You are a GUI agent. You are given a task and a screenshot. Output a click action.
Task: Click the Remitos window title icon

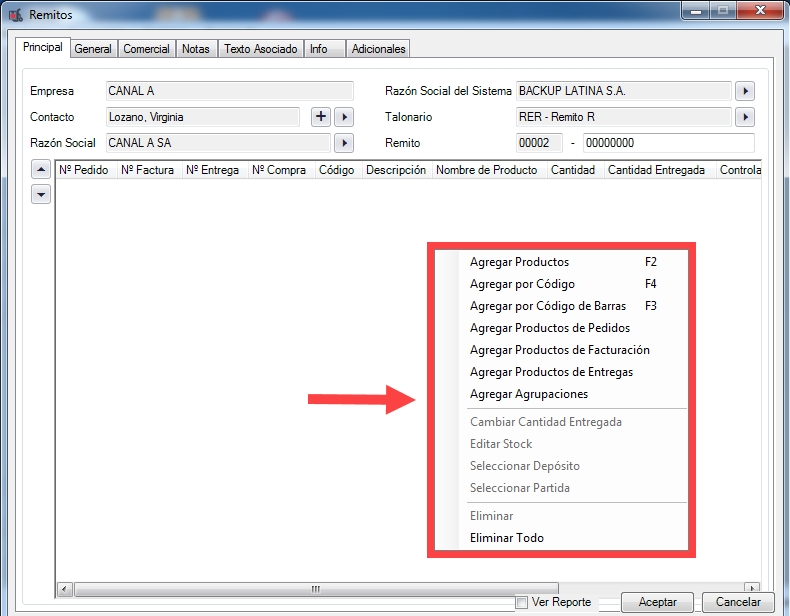tap(16, 15)
